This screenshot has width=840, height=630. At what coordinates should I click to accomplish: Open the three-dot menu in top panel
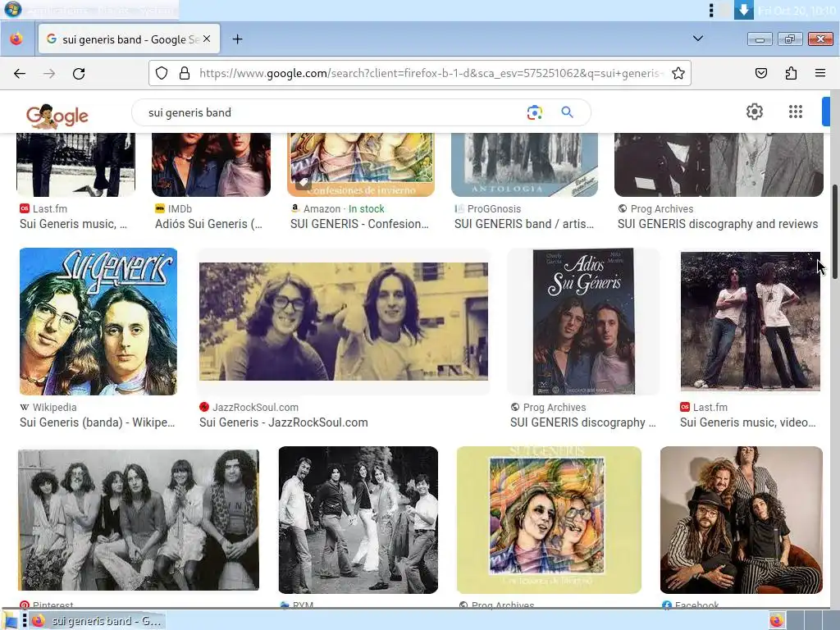[x=711, y=10]
